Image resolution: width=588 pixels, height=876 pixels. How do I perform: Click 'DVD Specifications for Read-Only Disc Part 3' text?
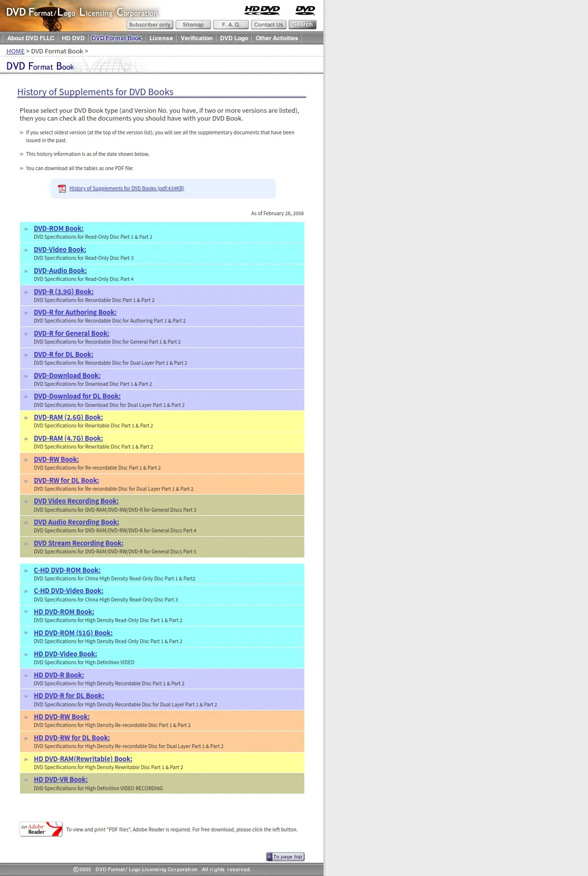coord(83,258)
